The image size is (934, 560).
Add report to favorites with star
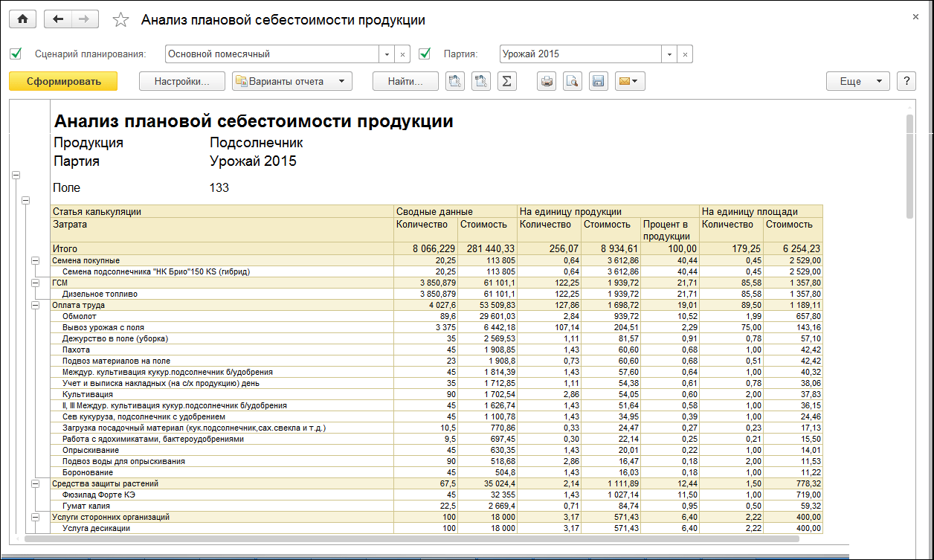120,20
